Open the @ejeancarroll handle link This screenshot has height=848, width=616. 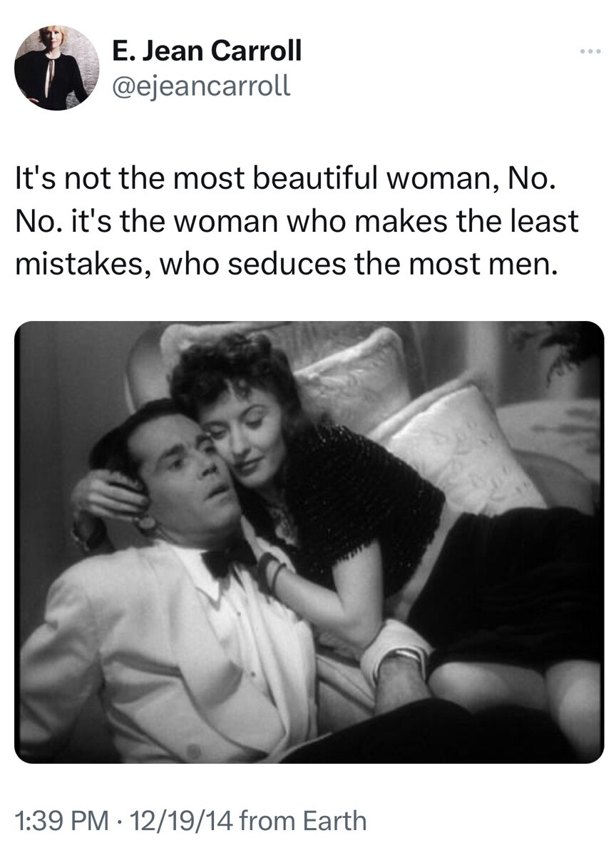point(200,86)
